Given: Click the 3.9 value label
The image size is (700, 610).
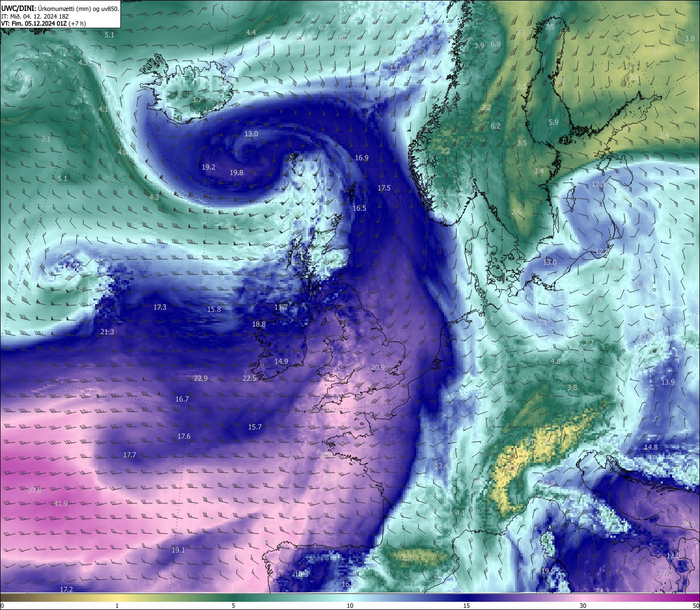Looking at the screenshot, I should tap(479, 45).
